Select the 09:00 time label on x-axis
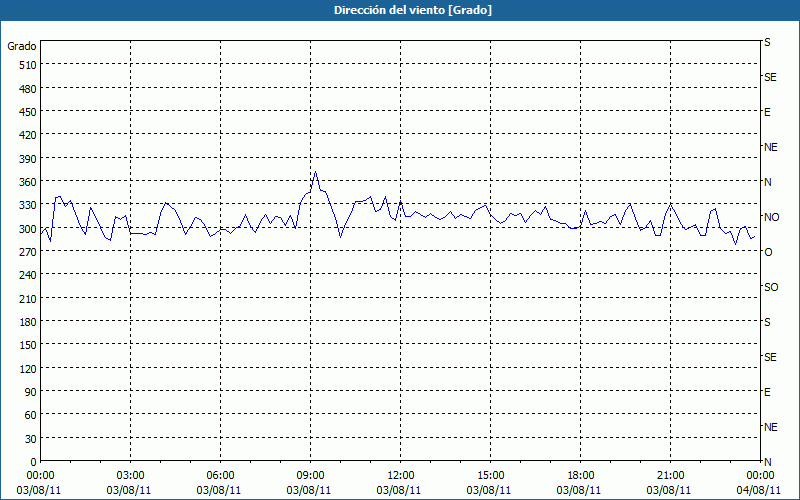 pos(310,476)
